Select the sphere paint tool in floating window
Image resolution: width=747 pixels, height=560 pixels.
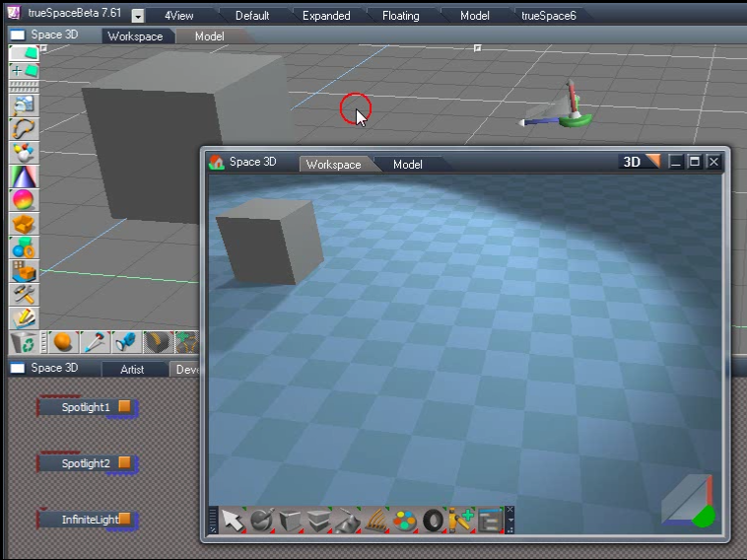point(261,521)
